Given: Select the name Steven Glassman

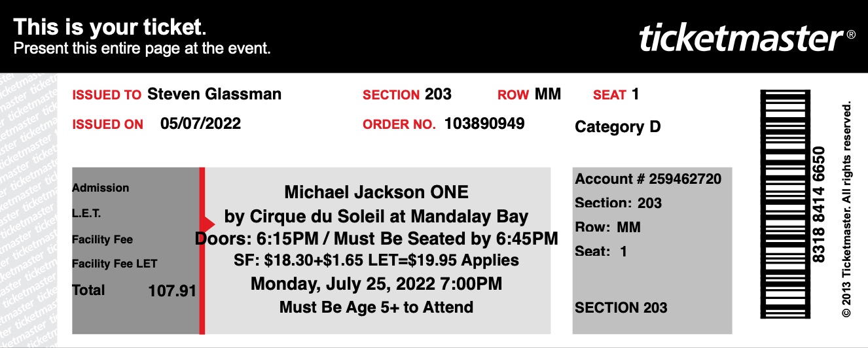Looking at the screenshot, I should coord(214,94).
